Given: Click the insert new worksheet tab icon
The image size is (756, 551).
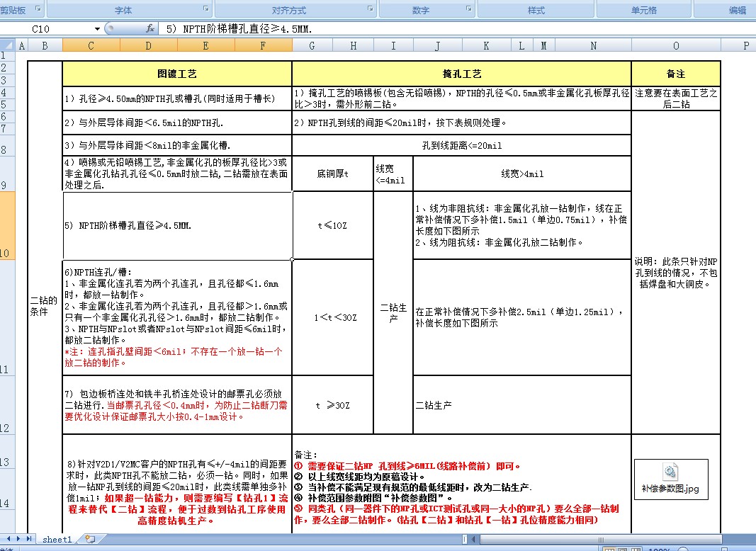Looking at the screenshot, I should [90, 540].
